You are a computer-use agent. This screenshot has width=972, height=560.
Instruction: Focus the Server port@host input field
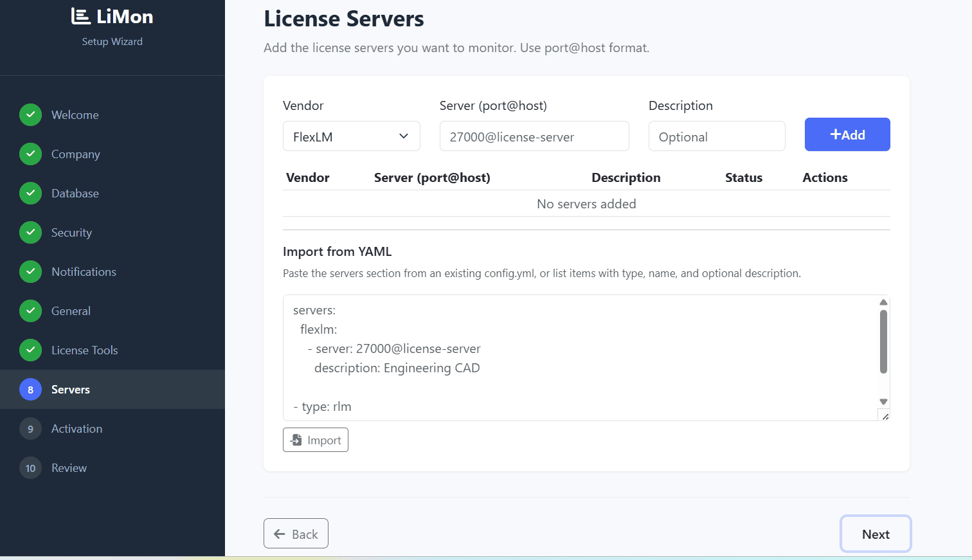[534, 136]
